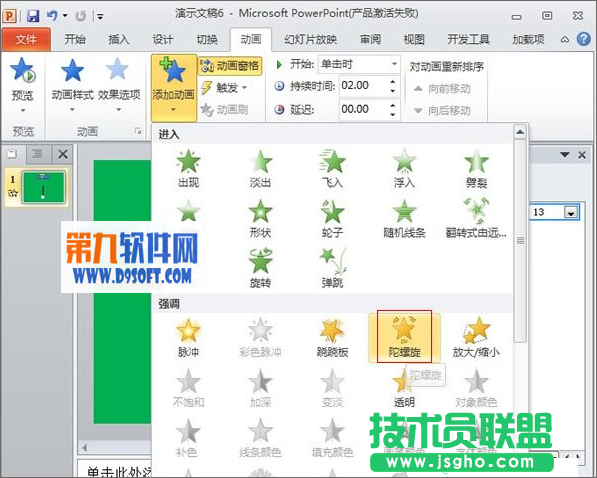Launch the 动画 group dialog expander

coord(137,131)
